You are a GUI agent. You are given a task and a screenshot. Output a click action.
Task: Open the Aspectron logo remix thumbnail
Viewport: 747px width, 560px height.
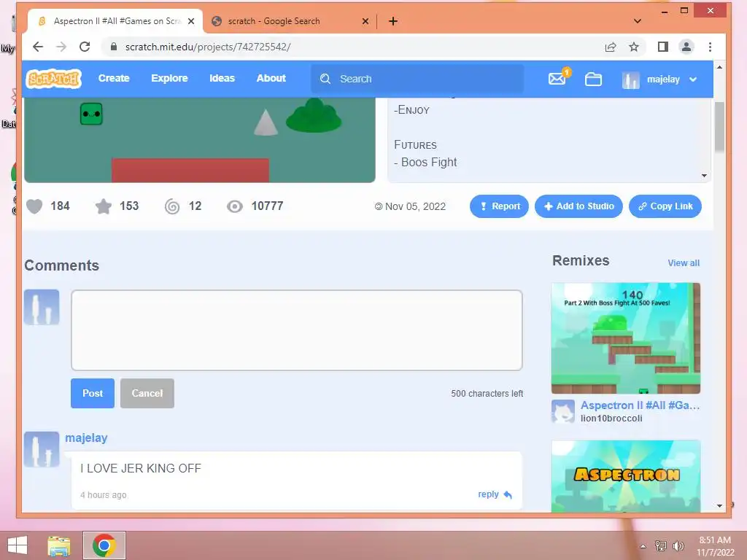pyautogui.click(x=625, y=476)
